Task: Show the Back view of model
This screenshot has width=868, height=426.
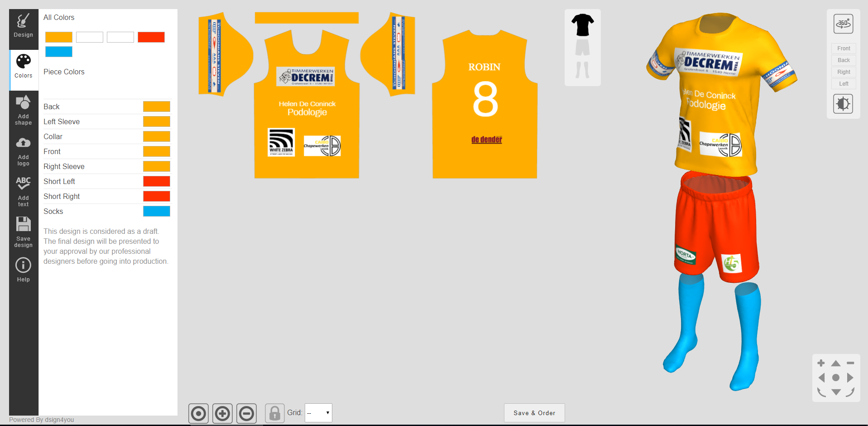Action: pos(844,60)
